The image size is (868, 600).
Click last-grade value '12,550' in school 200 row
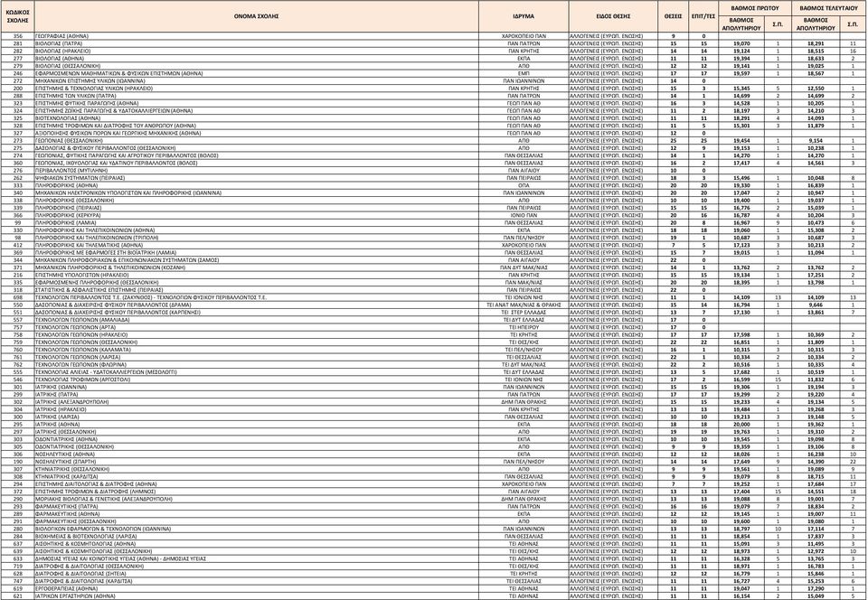pyautogui.click(x=816, y=88)
